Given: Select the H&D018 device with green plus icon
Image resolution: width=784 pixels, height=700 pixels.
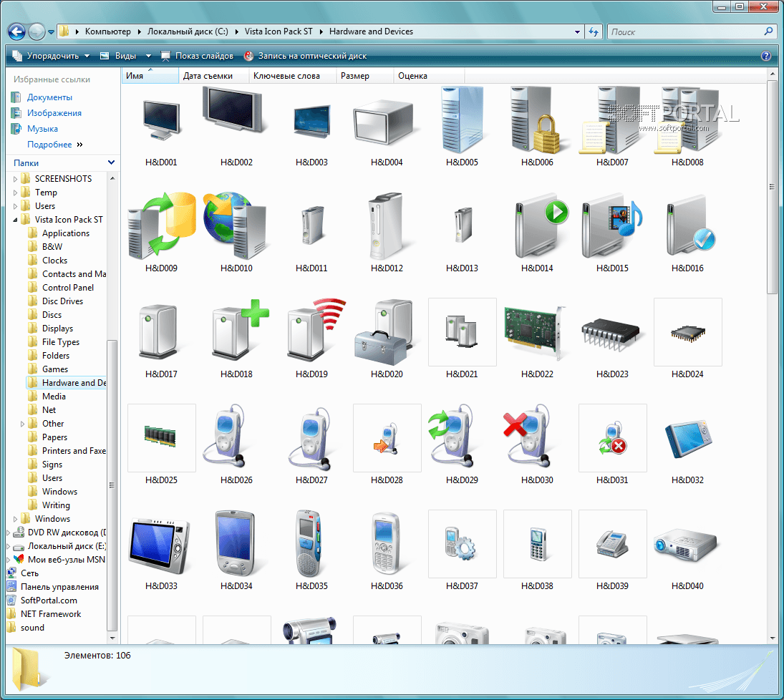Looking at the screenshot, I should pyautogui.click(x=239, y=330).
